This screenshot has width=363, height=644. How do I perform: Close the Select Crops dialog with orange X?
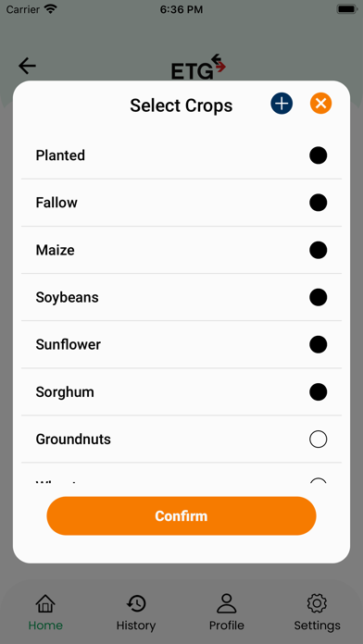[x=320, y=104]
